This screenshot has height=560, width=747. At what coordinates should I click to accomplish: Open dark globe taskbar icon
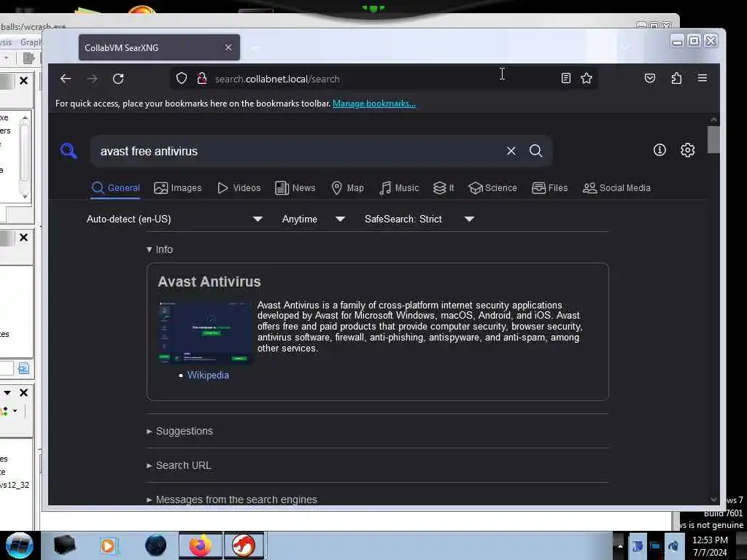[x=156, y=545]
